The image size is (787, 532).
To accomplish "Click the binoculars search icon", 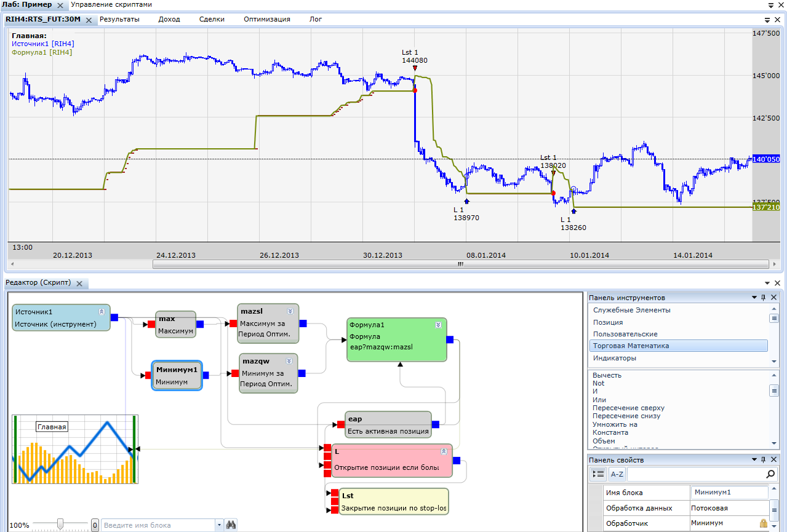I will pyautogui.click(x=231, y=525).
